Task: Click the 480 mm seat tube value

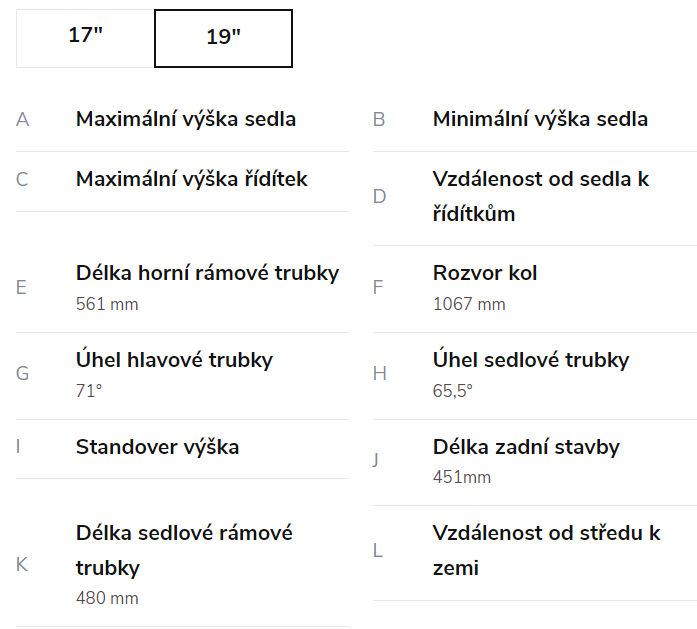Action: (107, 599)
